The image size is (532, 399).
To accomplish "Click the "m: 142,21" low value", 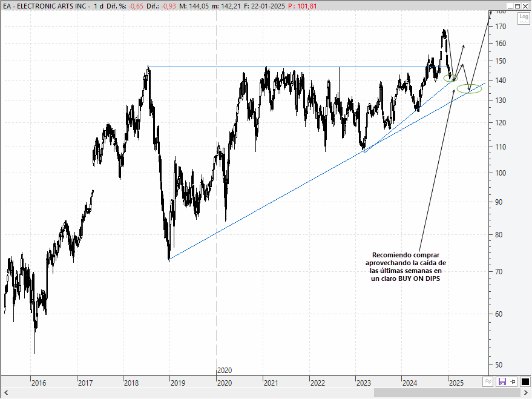I will click(226, 6).
